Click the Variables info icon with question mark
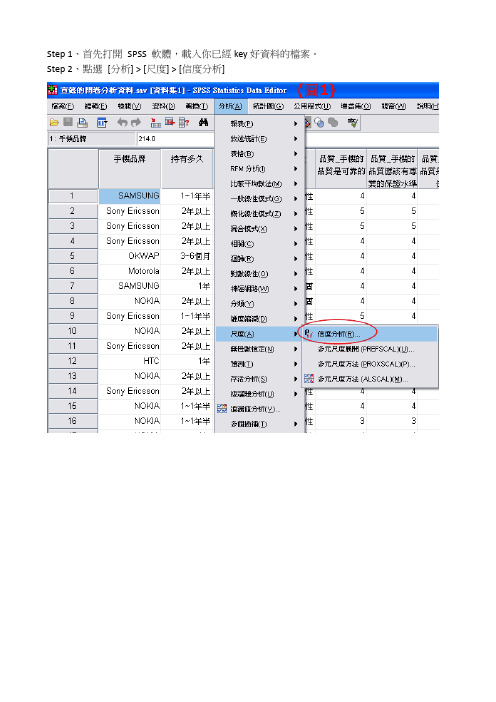This screenshot has height=702, width=496. (x=184, y=122)
